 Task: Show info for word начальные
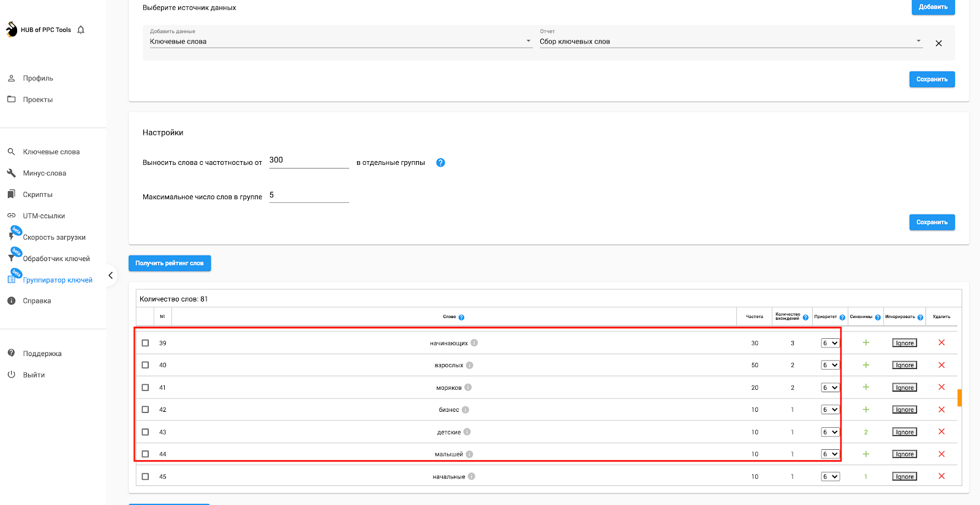click(472, 476)
